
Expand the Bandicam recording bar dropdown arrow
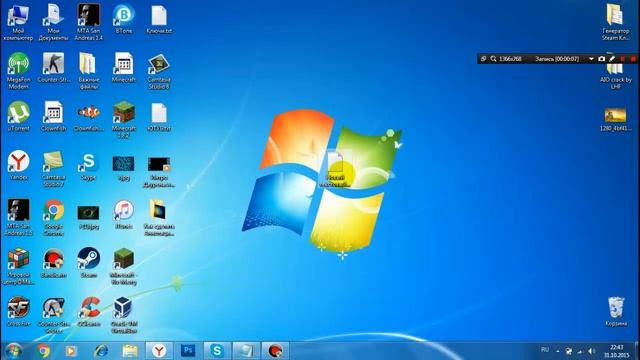pos(591,59)
